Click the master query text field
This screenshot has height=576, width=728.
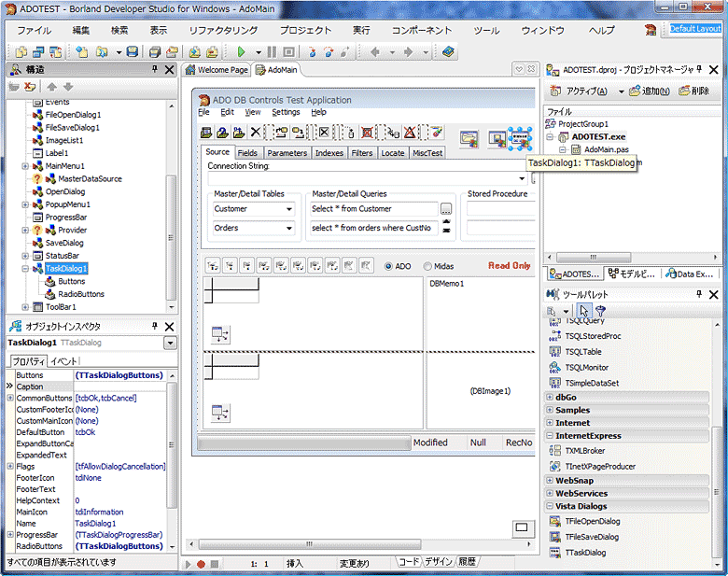(x=373, y=209)
